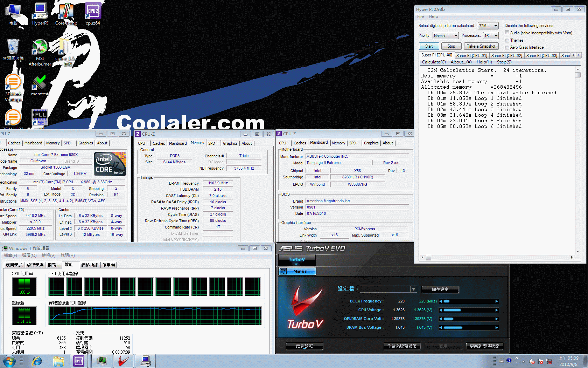Click the network tray icon
Viewport: 588px width, 368px height.
(549, 361)
